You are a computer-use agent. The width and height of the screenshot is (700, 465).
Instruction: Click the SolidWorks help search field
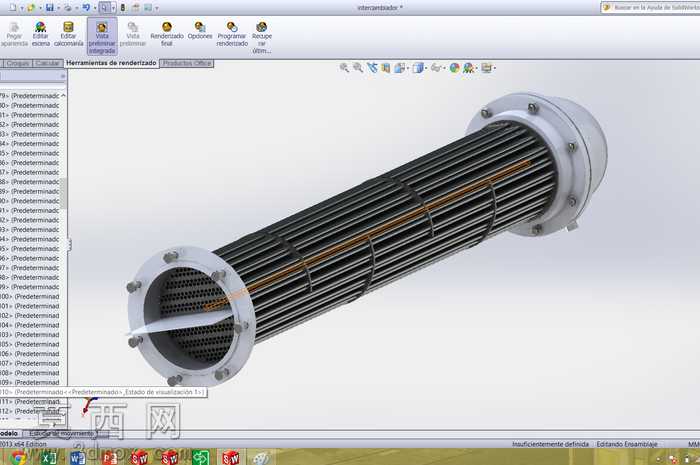click(x=653, y=8)
